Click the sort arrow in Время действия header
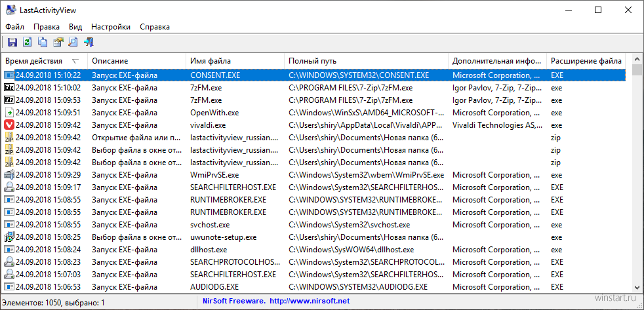The width and height of the screenshot is (644, 310). tap(75, 61)
